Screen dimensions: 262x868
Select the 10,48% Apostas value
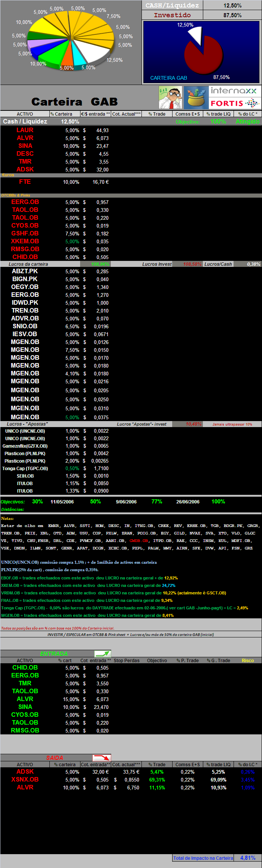tap(194, 424)
